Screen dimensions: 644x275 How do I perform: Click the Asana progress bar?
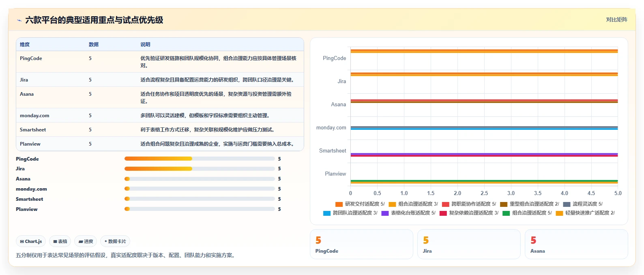(200, 179)
